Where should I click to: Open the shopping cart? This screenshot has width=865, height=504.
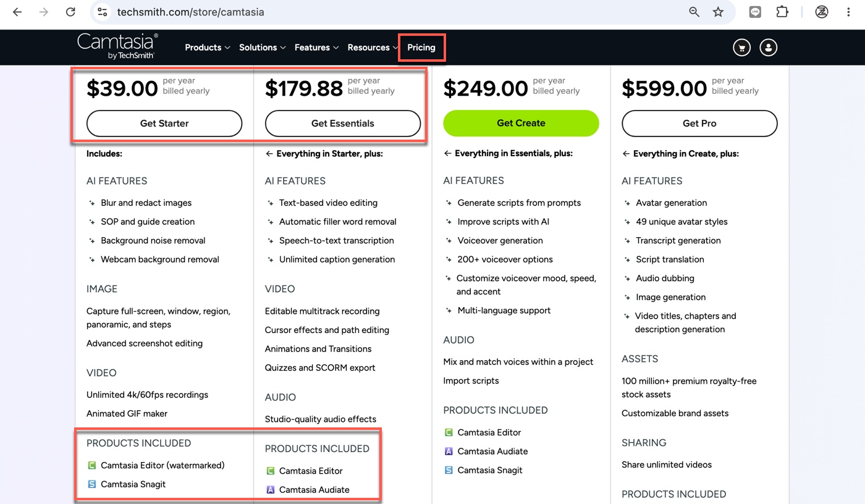[x=741, y=48]
